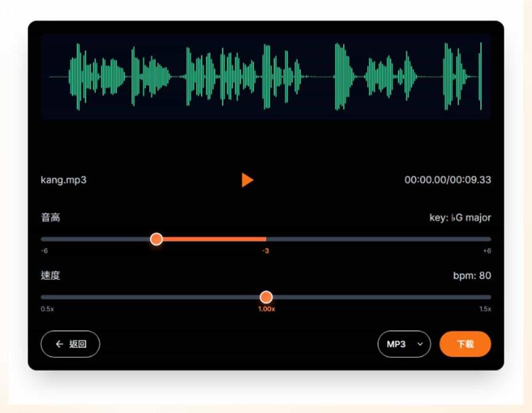Click the +6 end of pitch track
Image resolution: width=532 pixels, height=413 pixels.
pyautogui.click(x=487, y=251)
